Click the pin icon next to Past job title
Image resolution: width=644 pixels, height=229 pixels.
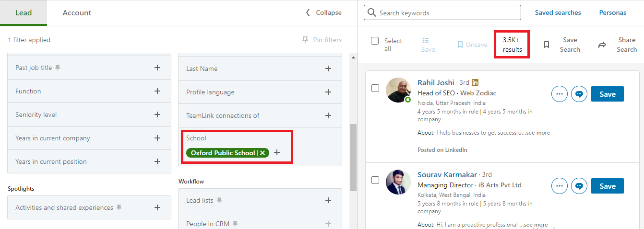coord(58,68)
